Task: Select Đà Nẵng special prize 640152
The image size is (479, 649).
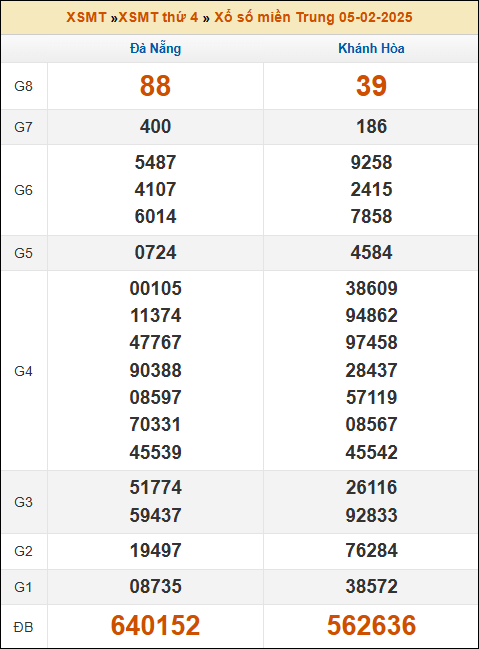Action: point(155,625)
